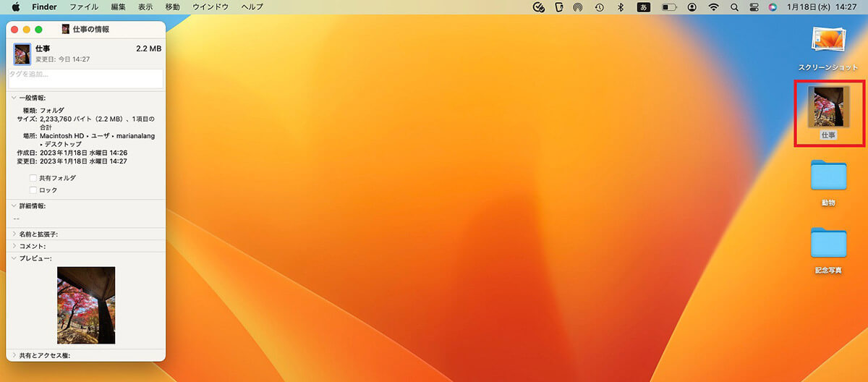Open the Finder menu
The height and width of the screenshot is (382, 868).
tap(44, 7)
